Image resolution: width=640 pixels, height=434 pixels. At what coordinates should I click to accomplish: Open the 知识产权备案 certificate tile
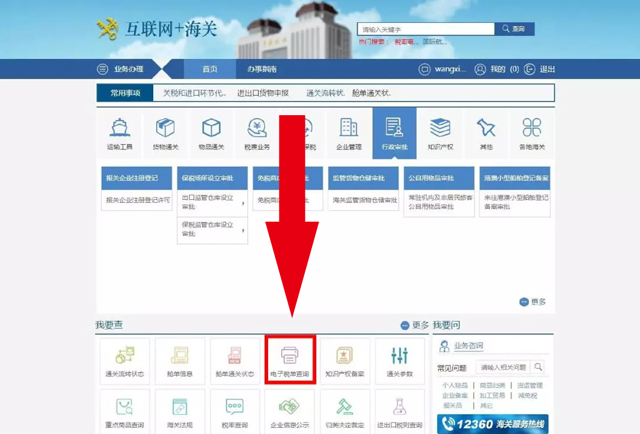pos(345,361)
